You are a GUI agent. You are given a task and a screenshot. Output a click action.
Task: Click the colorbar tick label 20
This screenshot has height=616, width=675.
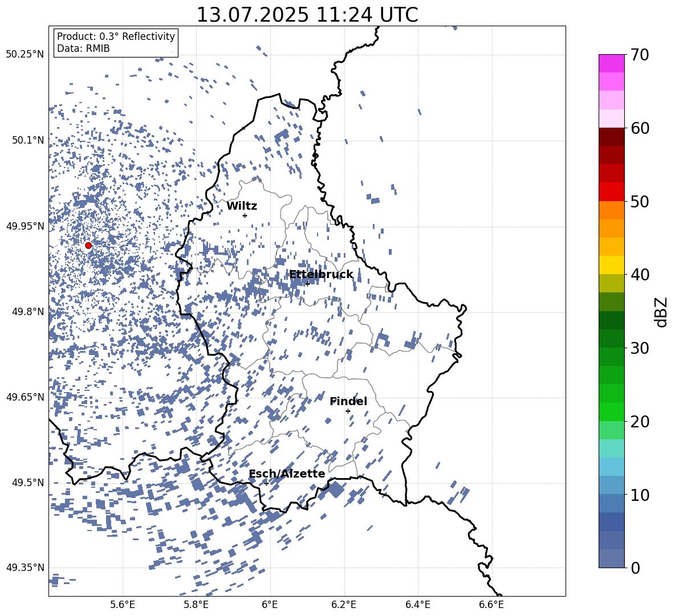tap(640, 422)
